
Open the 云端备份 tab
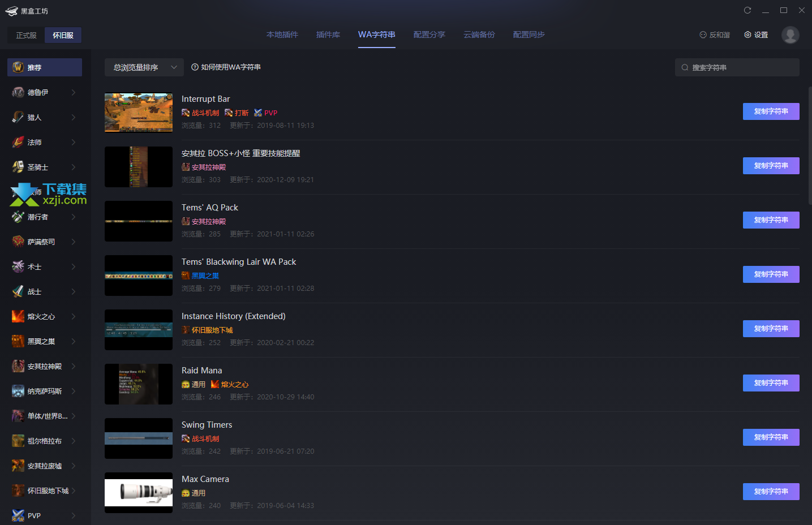tap(479, 35)
